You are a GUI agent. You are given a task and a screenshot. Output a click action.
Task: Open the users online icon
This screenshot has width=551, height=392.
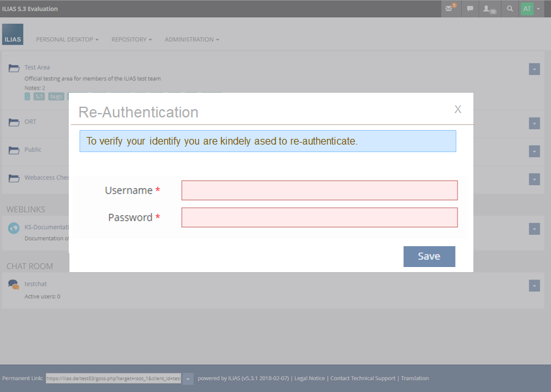click(x=489, y=9)
